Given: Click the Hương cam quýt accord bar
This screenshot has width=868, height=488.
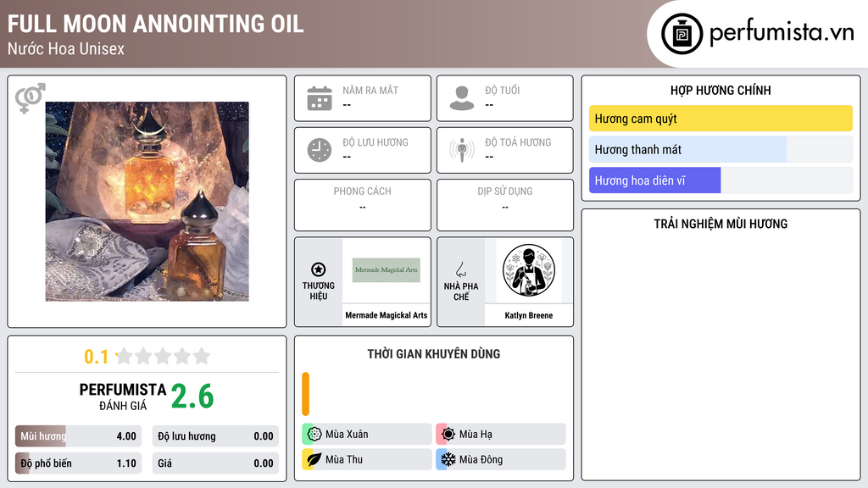Looking at the screenshot, I should tap(721, 119).
